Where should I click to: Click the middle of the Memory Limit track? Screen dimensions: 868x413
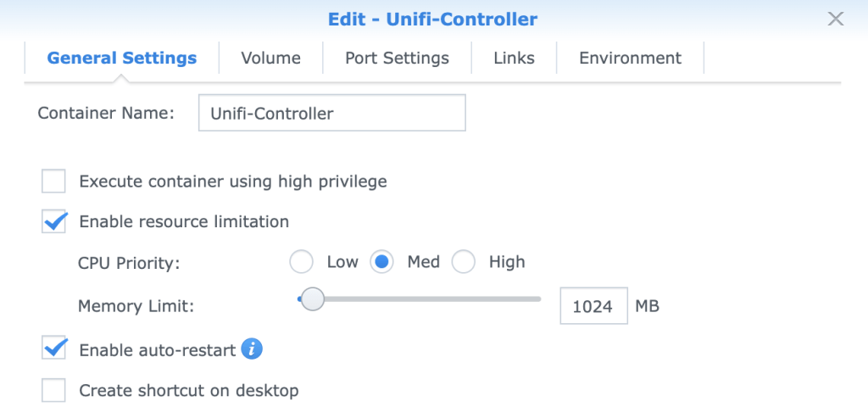pos(424,299)
